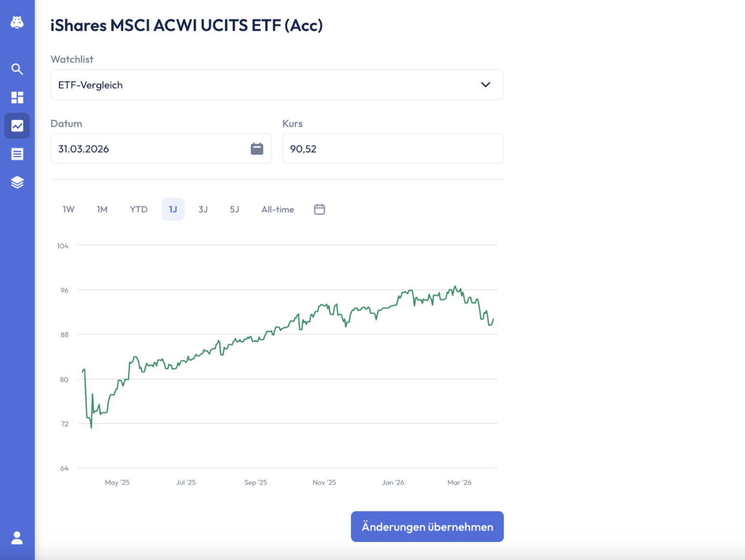The image size is (745, 560).
Task: Open user profile icon at bottom
Action: pos(17,538)
